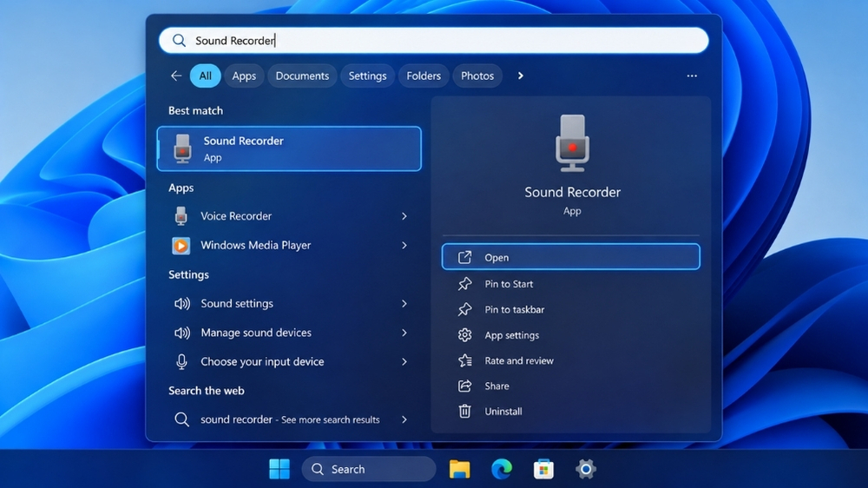
Task: Switch to the Settings filter tab
Action: pos(367,76)
